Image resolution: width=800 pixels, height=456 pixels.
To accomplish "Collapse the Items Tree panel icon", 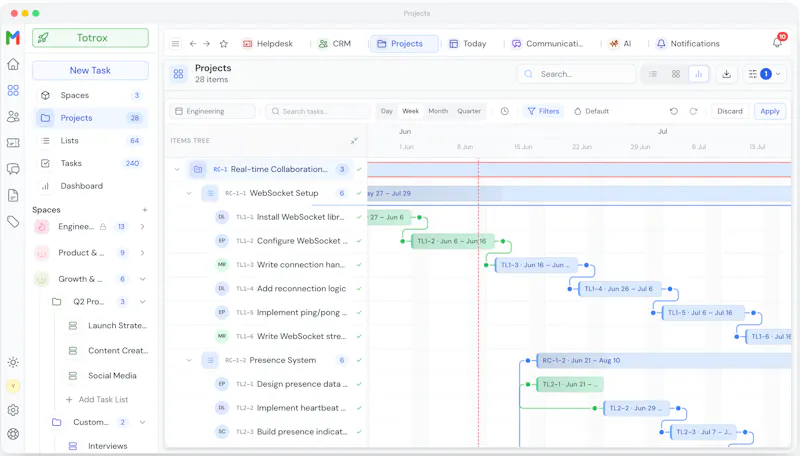I will click(354, 140).
